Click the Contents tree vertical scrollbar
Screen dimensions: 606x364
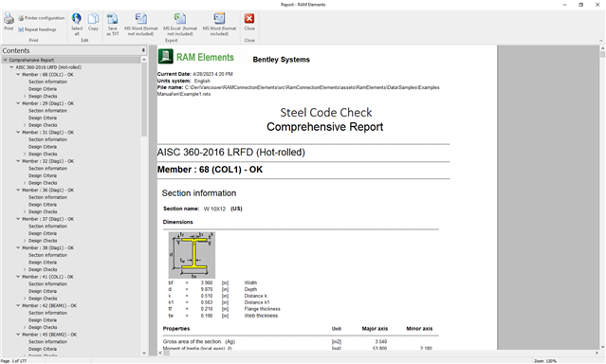[x=144, y=100]
